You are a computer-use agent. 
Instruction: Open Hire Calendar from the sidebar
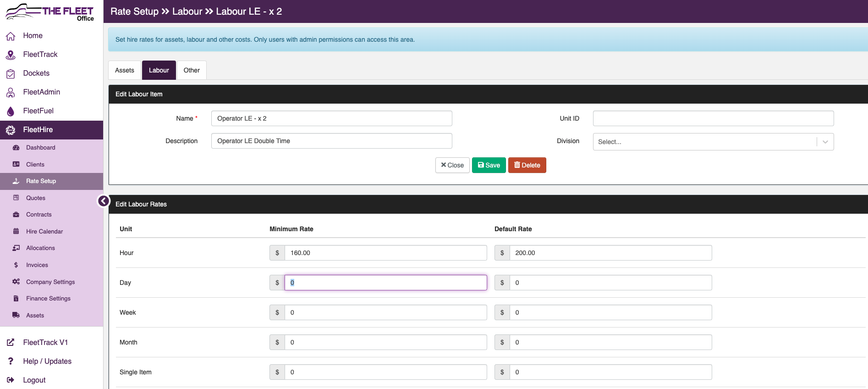[x=51, y=232]
